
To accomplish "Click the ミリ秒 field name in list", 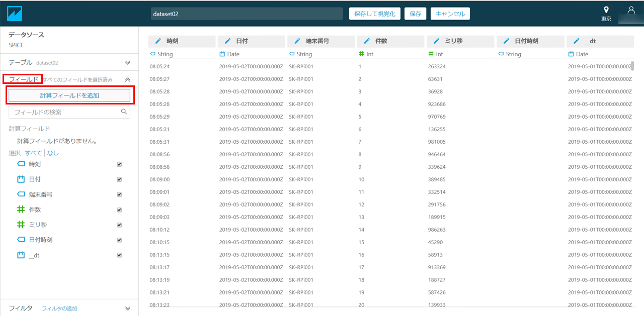I will pos(38,225).
